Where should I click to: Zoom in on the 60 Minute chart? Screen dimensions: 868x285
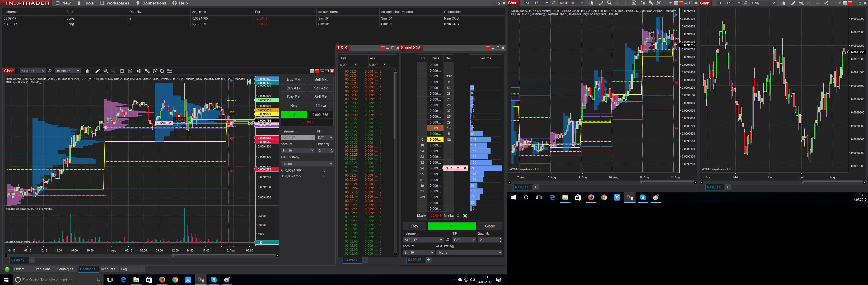coord(609,3)
